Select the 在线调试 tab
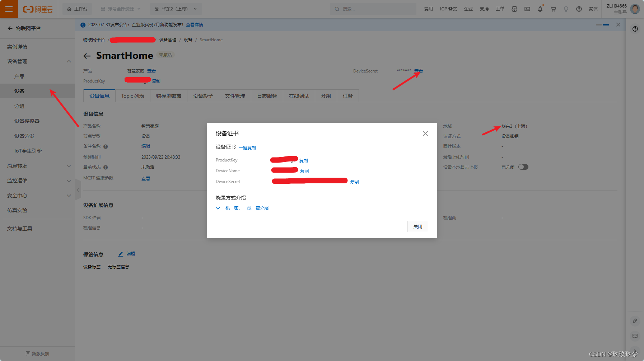Viewport: 644px width, 361px height. (299, 96)
